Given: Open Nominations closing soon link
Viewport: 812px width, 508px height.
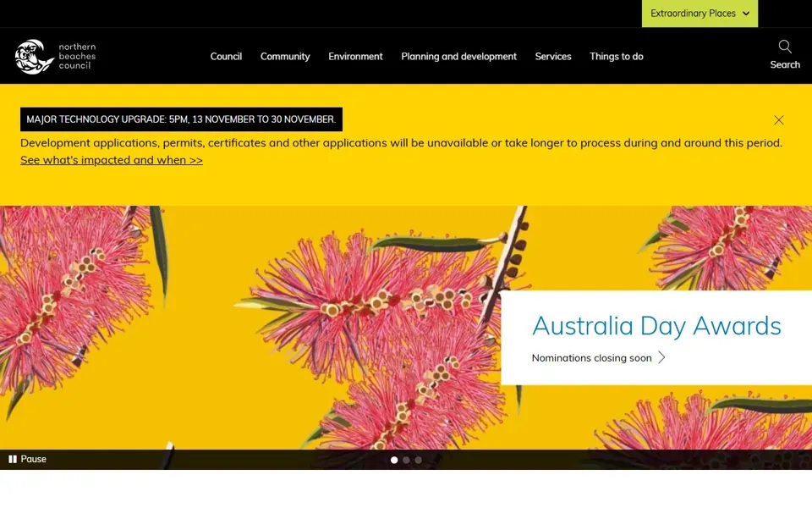Looking at the screenshot, I should tap(598, 357).
